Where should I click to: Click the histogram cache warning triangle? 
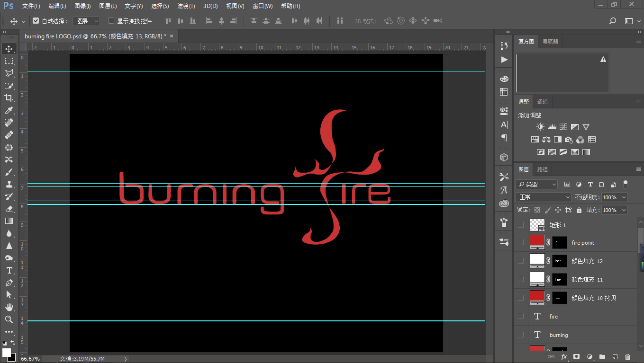pyautogui.click(x=603, y=59)
